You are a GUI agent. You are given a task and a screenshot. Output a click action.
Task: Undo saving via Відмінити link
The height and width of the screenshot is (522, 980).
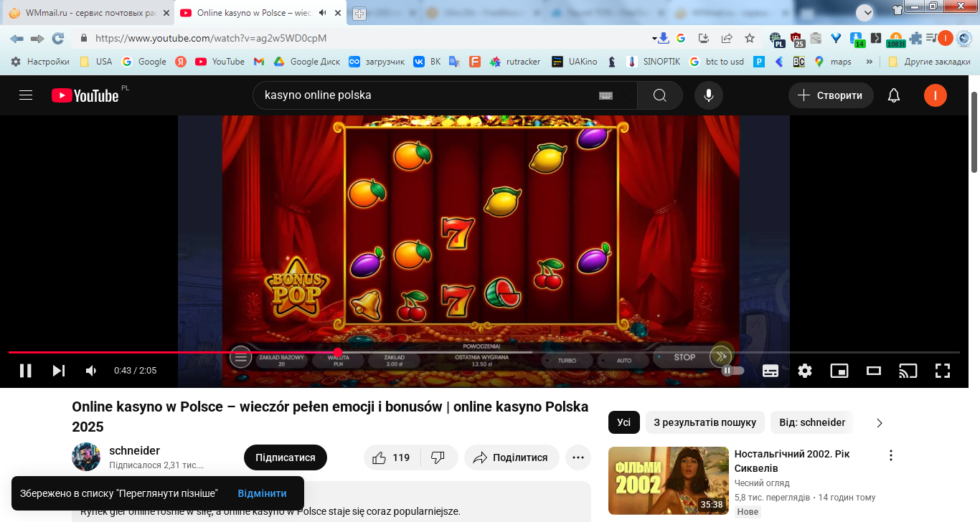click(x=262, y=493)
